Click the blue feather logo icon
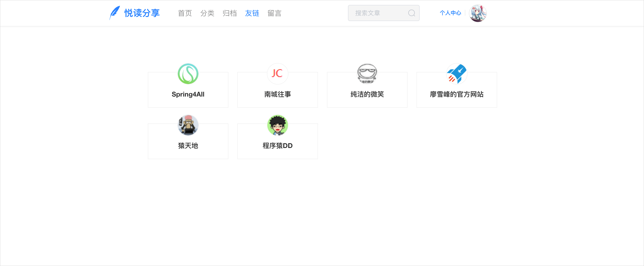 (x=114, y=13)
